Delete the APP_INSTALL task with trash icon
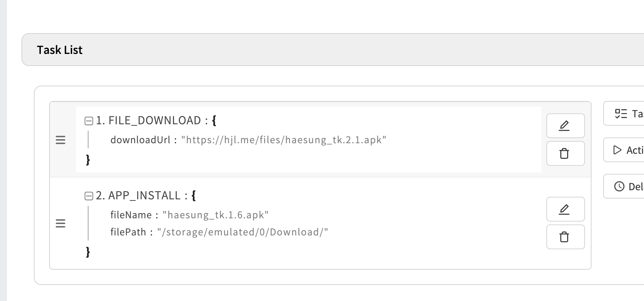 pyautogui.click(x=565, y=237)
